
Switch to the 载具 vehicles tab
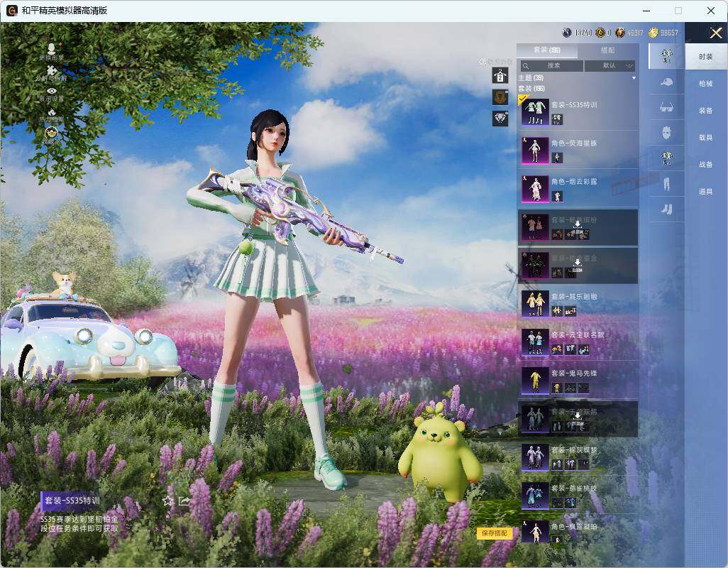coord(706,138)
